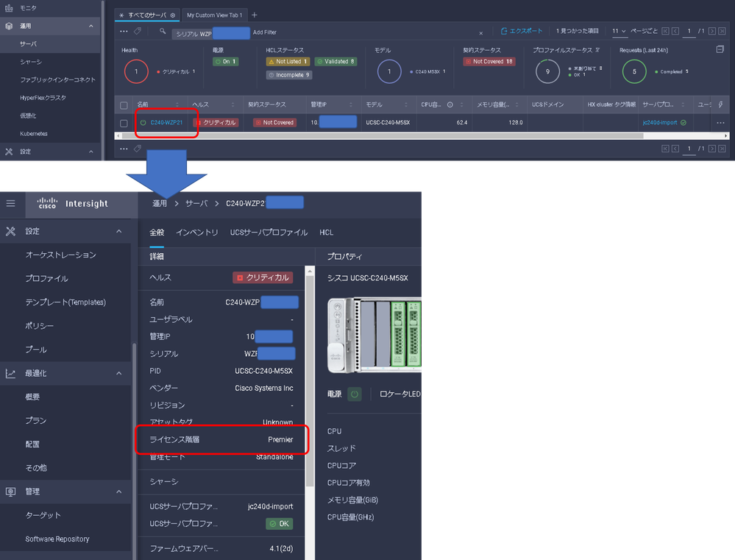The image size is (735, 560).
Task: Click サーバ in the breadcrumb
Action: tap(196, 203)
